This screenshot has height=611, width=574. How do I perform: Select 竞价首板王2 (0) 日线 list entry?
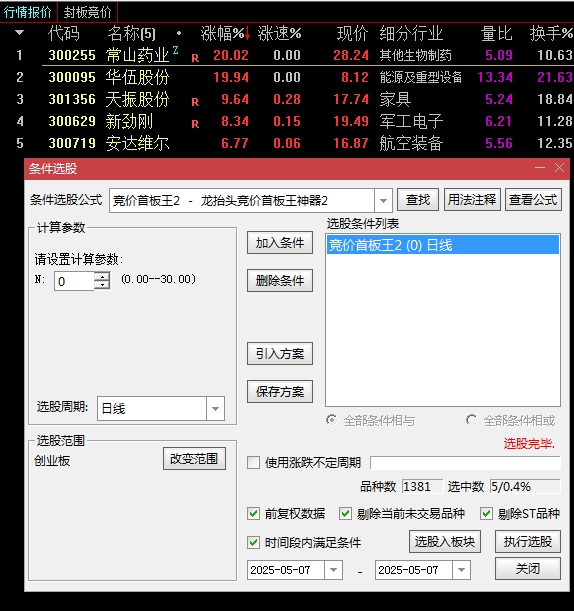[443, 245]
